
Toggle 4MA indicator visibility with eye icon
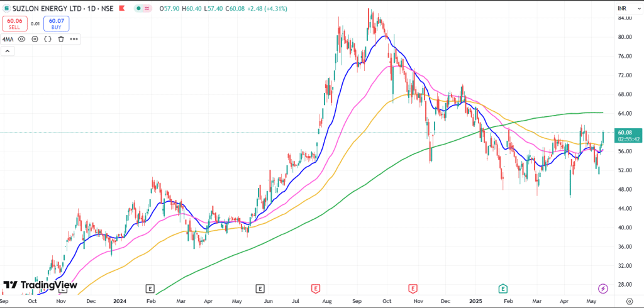[x=22, y=39]
